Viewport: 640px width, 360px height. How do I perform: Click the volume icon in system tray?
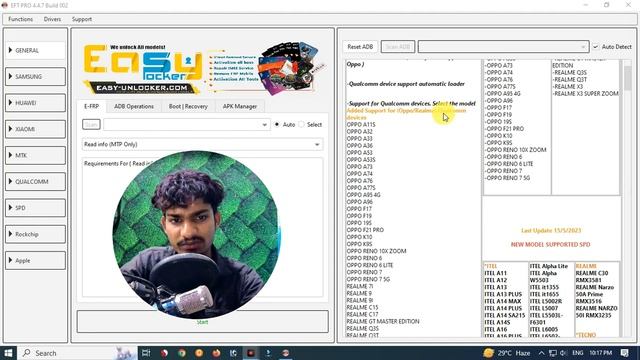click(x=564, y=353)
